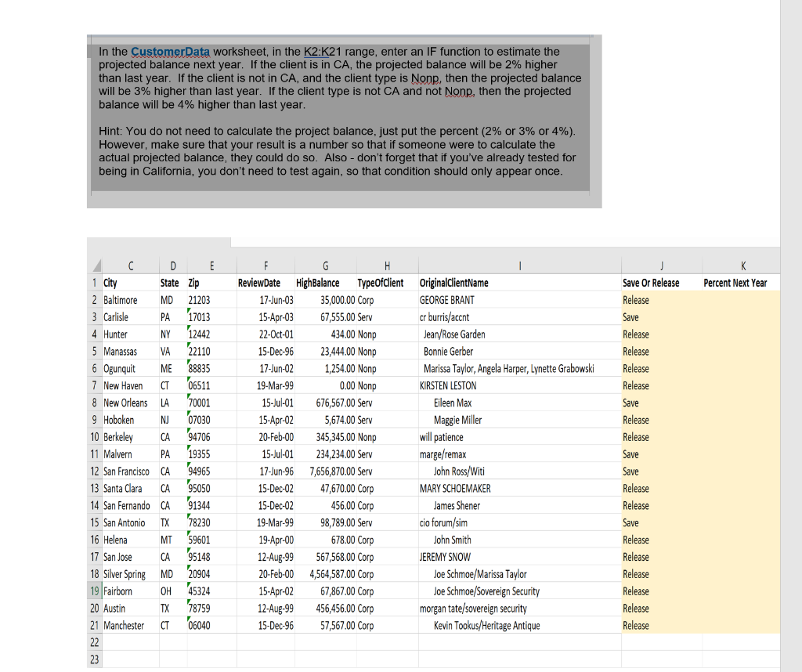
Task: Select column J header
Action: [661, 266]
